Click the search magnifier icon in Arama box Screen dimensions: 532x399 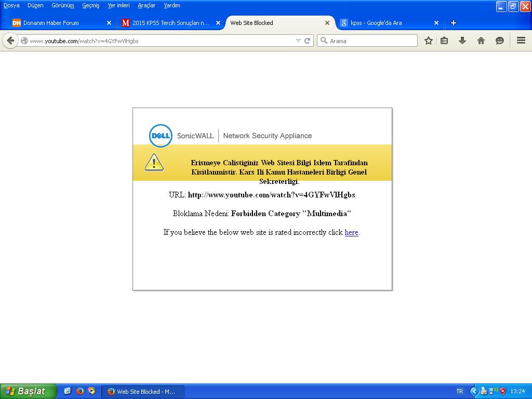click(324, 41)
